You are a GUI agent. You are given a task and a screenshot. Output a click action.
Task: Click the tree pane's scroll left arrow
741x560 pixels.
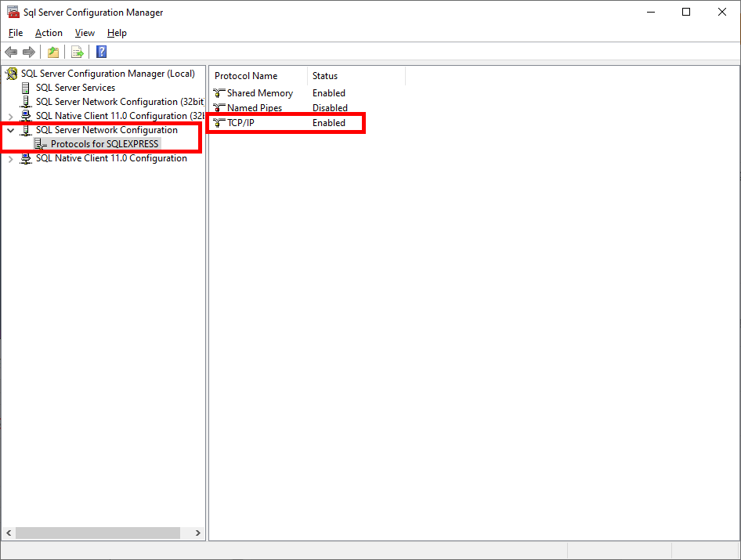9,533
